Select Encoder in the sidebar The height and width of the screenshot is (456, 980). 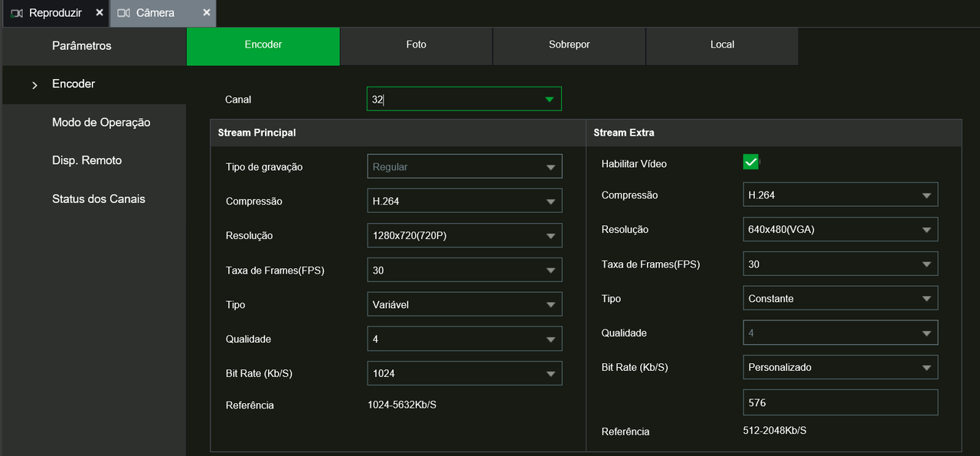tap(93, 84)
